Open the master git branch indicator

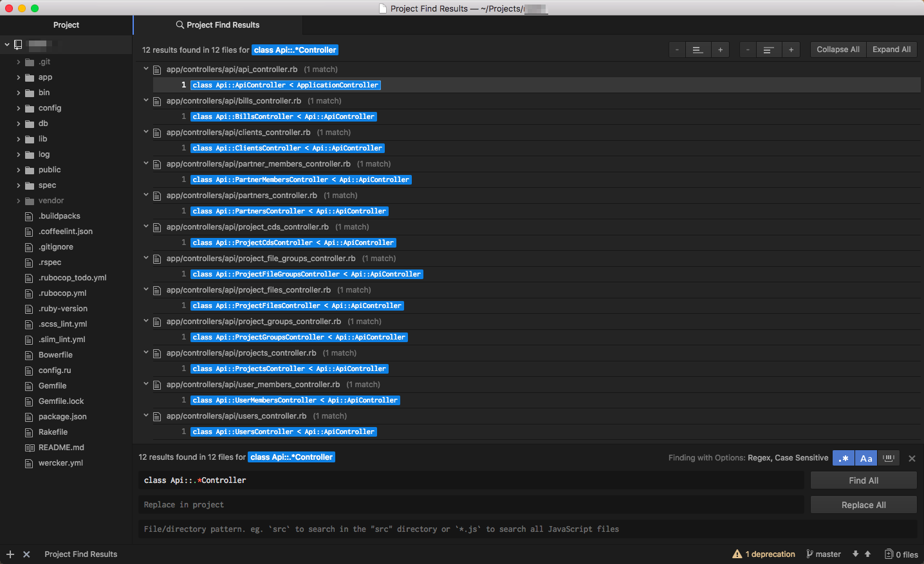[824, 554]
